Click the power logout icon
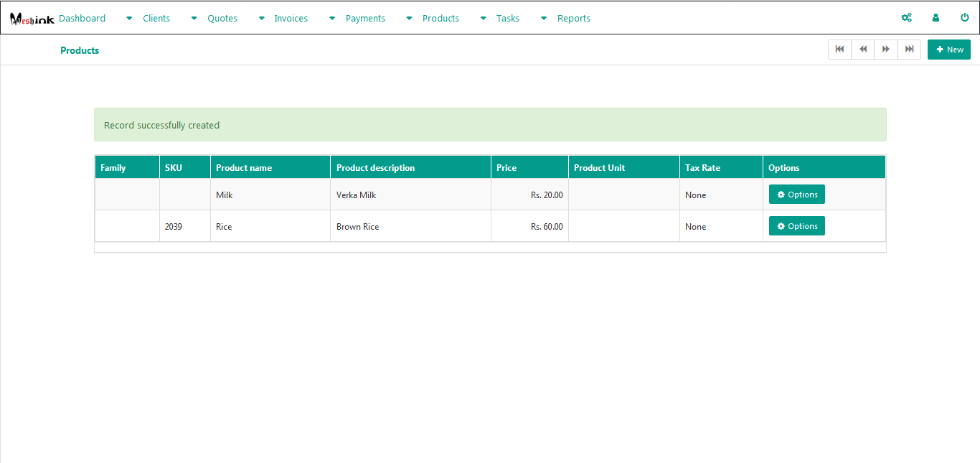Viewport: 980px width, 463px height. coord(964,18)
